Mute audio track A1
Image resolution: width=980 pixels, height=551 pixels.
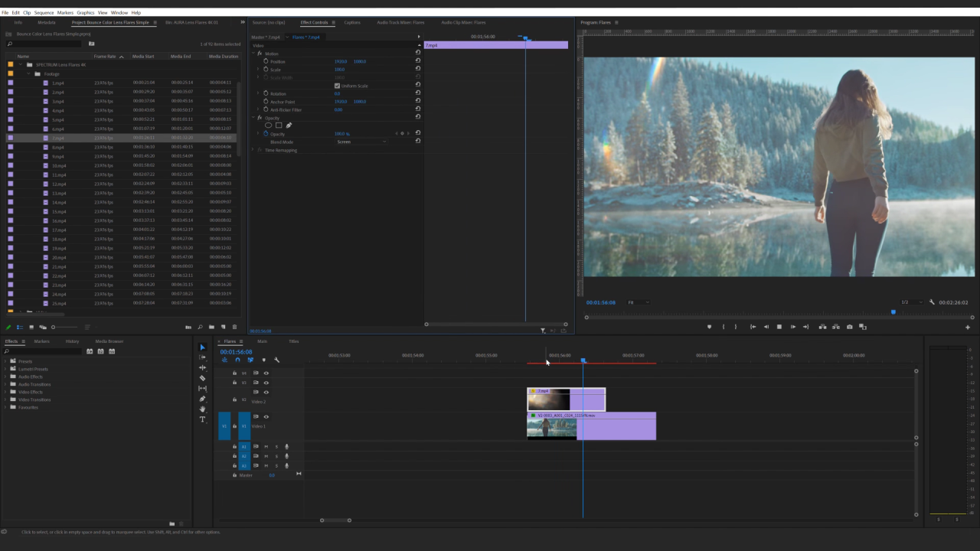pos(266,446)
